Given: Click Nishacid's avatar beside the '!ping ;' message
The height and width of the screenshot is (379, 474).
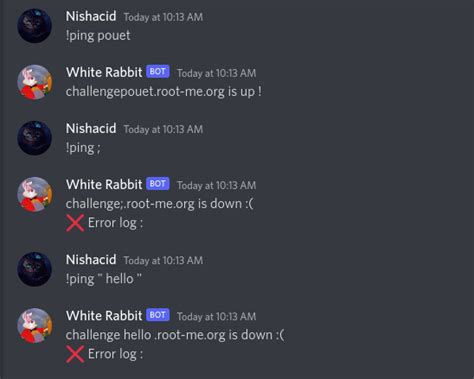Looking at the screenshot, I should click(34, 138).
